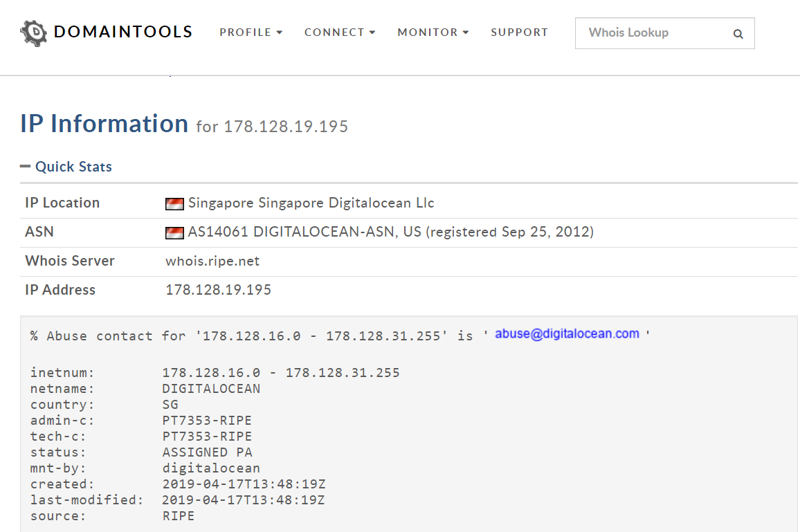Go to the SUPPORT menu item
Image resolution: width=800 pixels, height=532 pixels.
[x=519, y=33]
